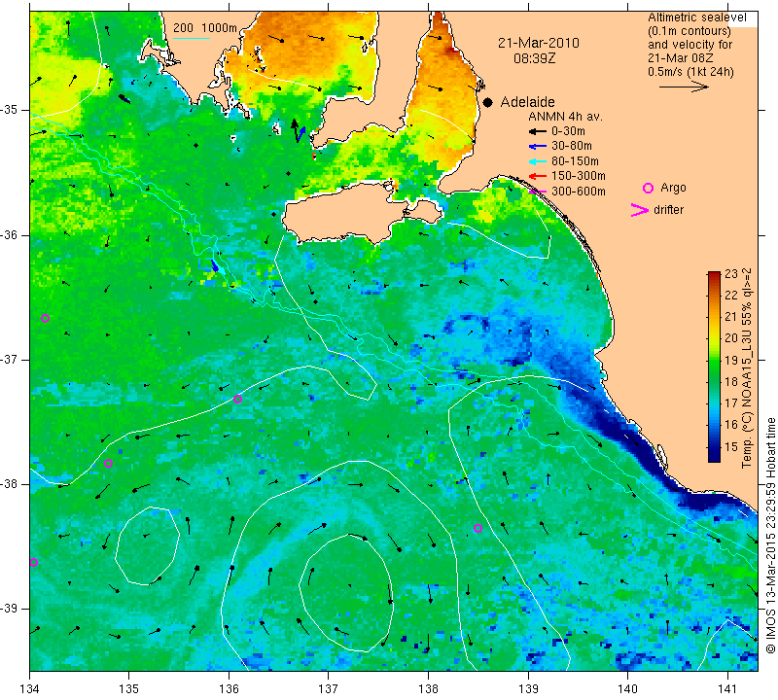The height and width of the screenshot is (700, 778).
Task: Click Argo float marker near 138.5°E, 38.4°S
Action: point(477,528)
